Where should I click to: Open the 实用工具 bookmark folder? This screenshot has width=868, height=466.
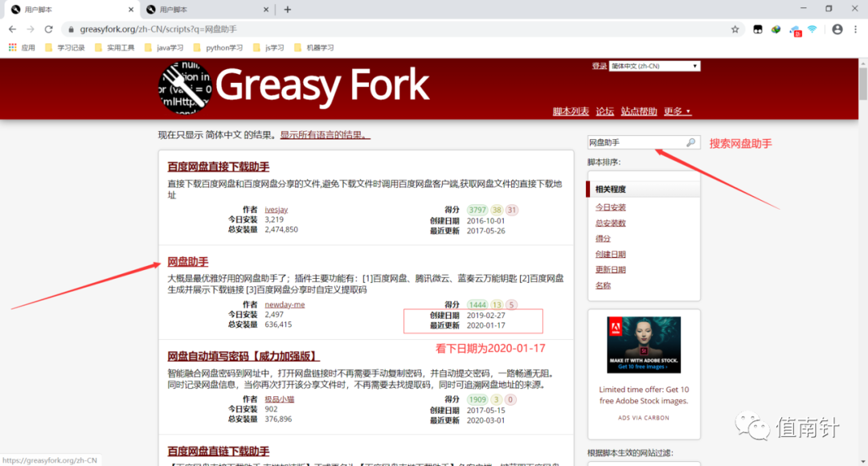click(x=115, y=47)
